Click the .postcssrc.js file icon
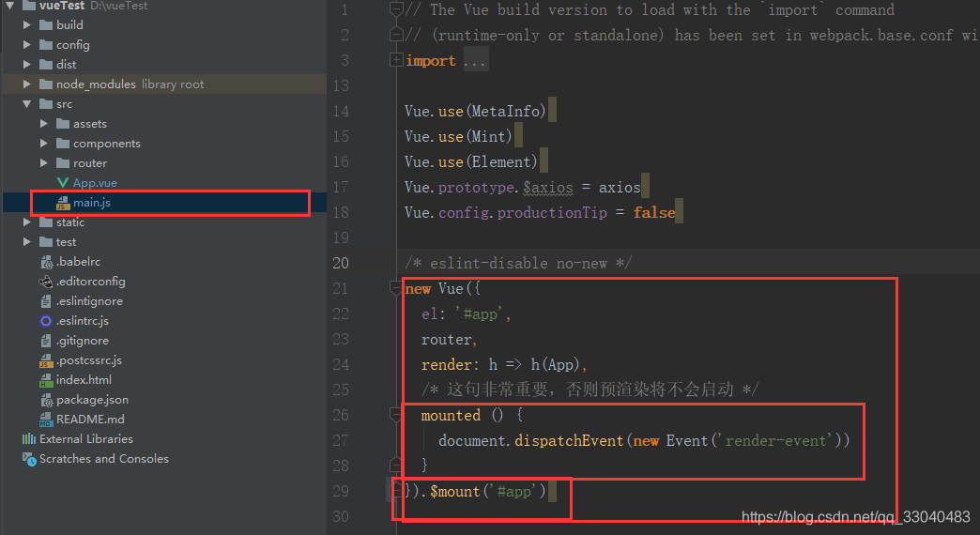This screenshot has width=980, height=535. (x=46, y=360)
